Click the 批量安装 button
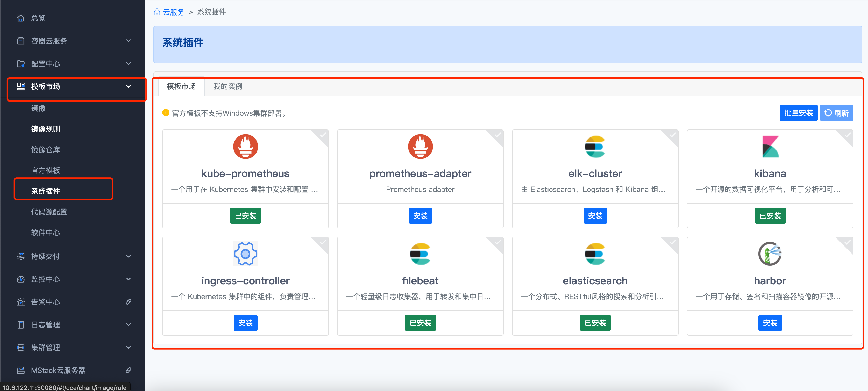Image resolution: width=868 pixels, height=391 pixels. 798,113
